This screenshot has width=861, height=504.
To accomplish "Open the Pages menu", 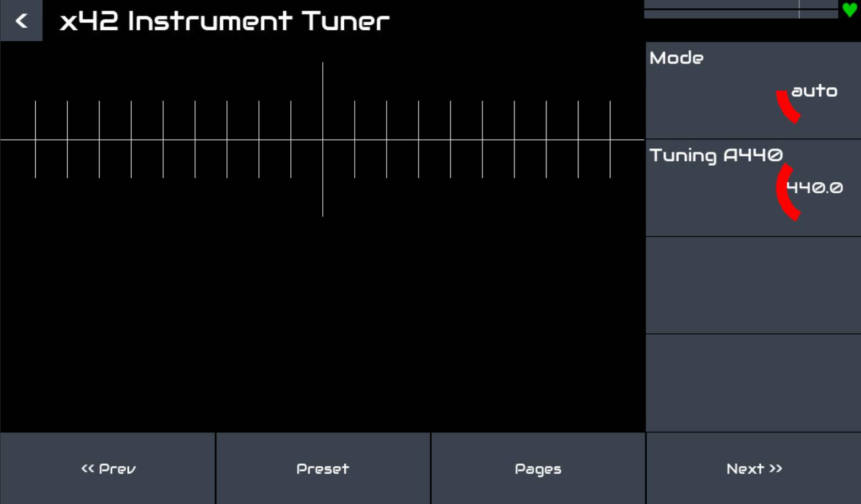I will [538, 469].
